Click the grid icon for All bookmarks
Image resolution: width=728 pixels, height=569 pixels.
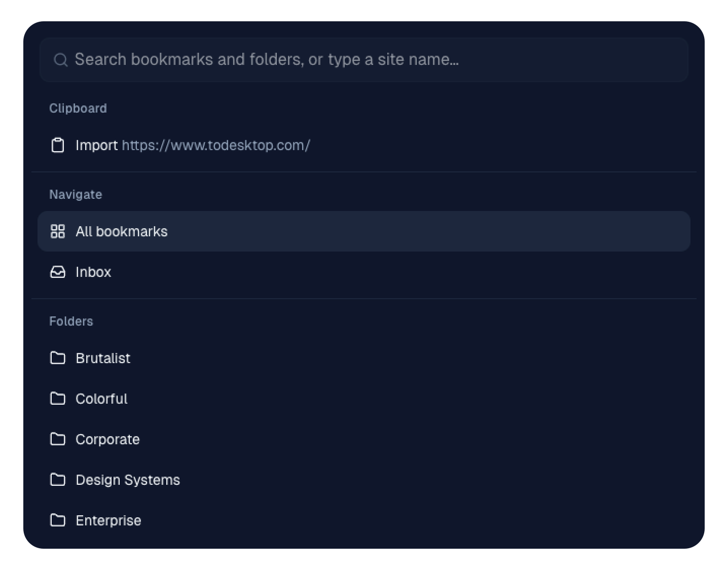pos(58,231)
